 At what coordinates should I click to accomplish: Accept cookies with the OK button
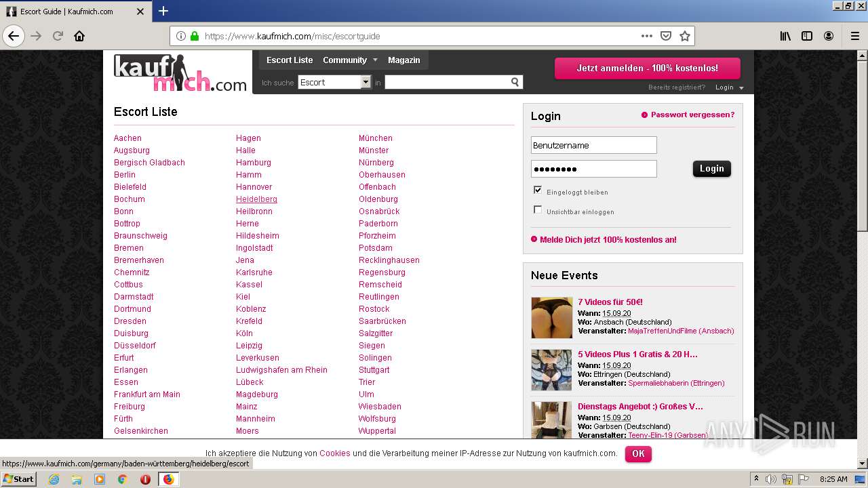[x=638, y=453]
